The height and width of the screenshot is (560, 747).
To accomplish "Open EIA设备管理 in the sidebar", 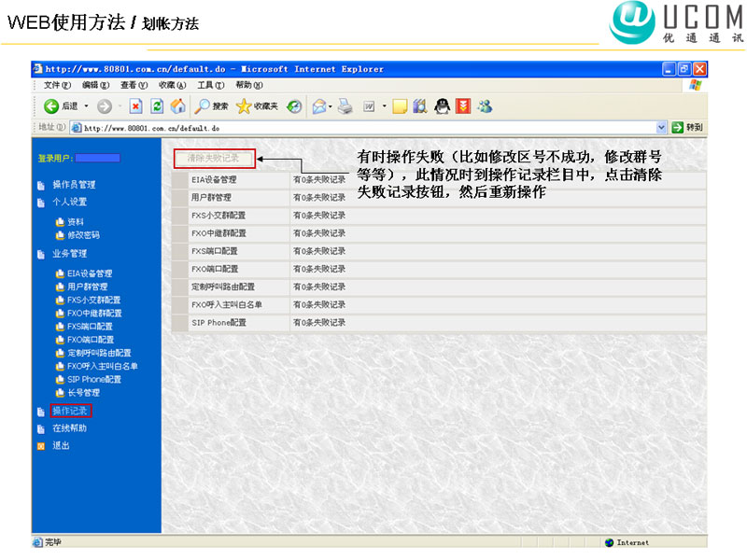I will (x=90, y=273).
